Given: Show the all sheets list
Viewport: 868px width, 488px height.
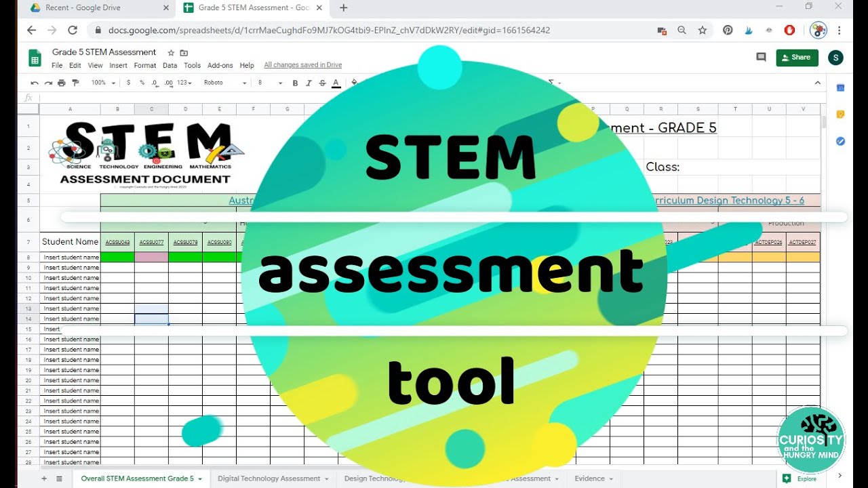Looking at the screenshot, I should pyautogui.click(x=59, y=479).
